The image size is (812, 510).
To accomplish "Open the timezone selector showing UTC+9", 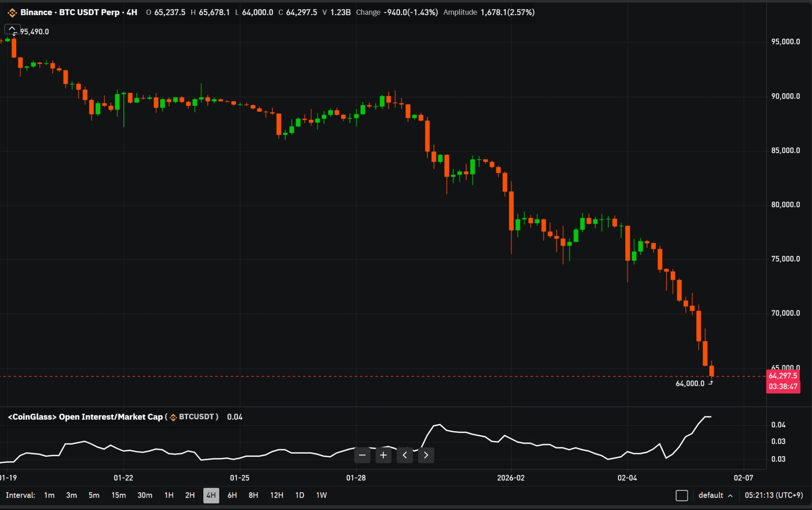I will point(774,495).
